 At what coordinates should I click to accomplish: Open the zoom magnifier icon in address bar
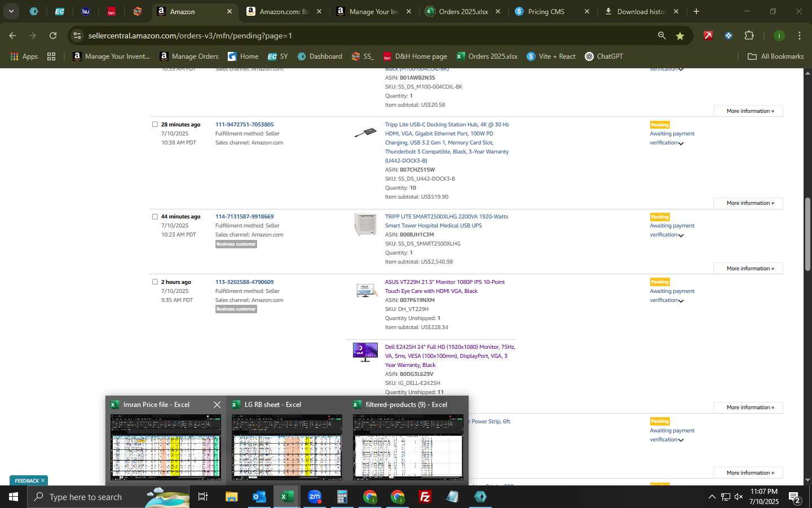[661, 36]
